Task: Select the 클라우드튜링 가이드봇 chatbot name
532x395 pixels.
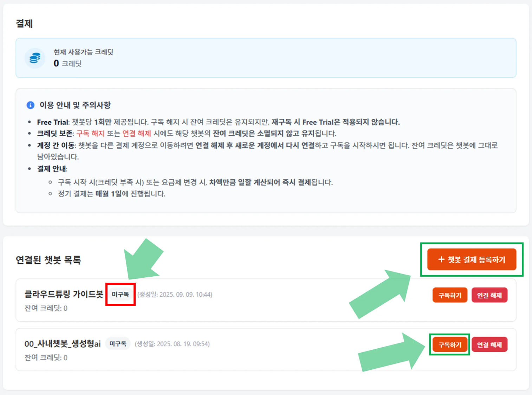Action: pos(64,294)
